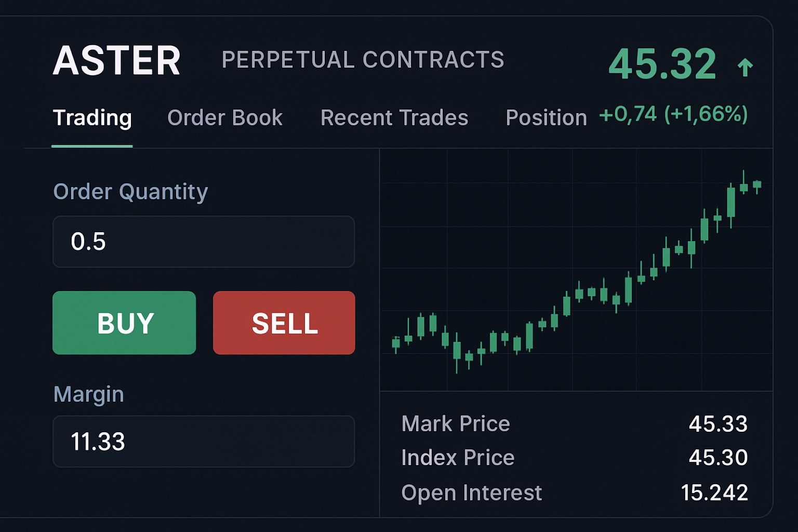Click the Margin section label
Image resolution: width=798 pixels, height=532 pixels.
click(88, 394)
